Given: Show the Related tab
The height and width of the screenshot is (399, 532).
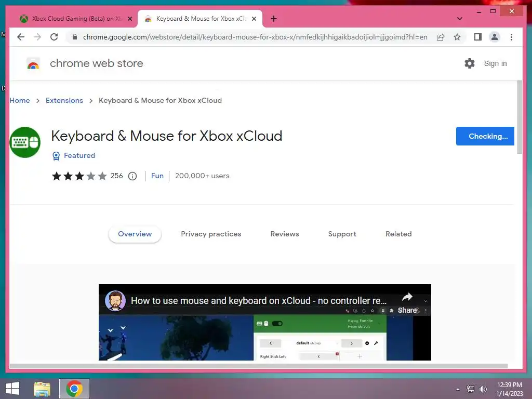Looking at the screenshot, I should coord(398,234).
